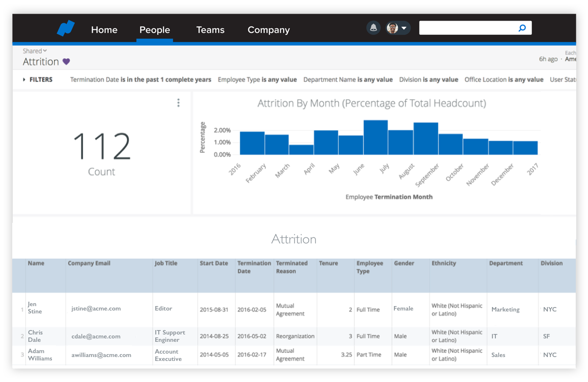This screenshot has width=588, height=382.
Task: Click Employee Termination Month axis label
Action: point(389,197)
